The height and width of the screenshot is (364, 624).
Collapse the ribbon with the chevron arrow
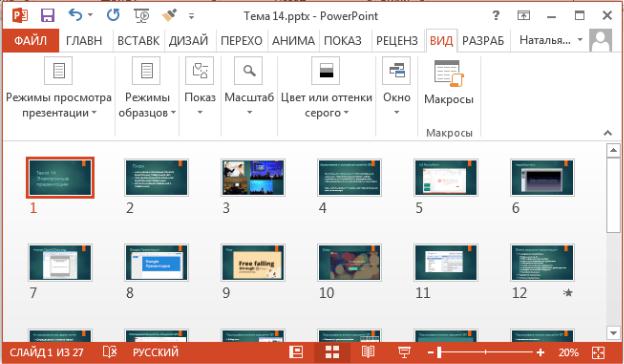point(607,133)
